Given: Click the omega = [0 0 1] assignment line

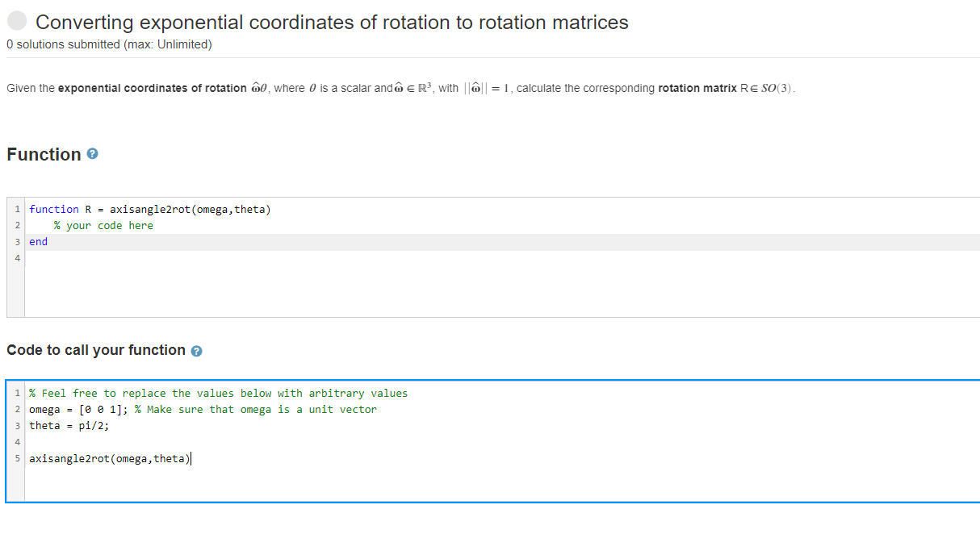Looking at the screenshot, I should [77, 409].
